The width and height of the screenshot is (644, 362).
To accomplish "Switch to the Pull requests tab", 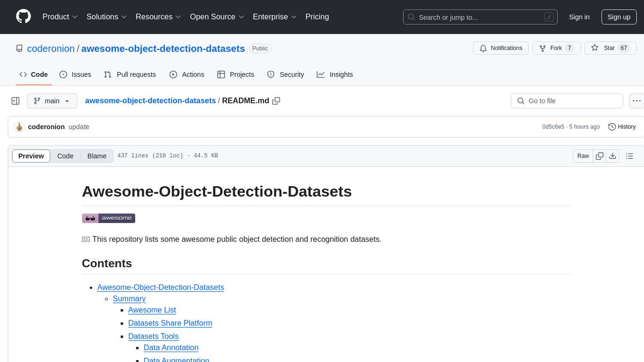I will tap(130, 74).
